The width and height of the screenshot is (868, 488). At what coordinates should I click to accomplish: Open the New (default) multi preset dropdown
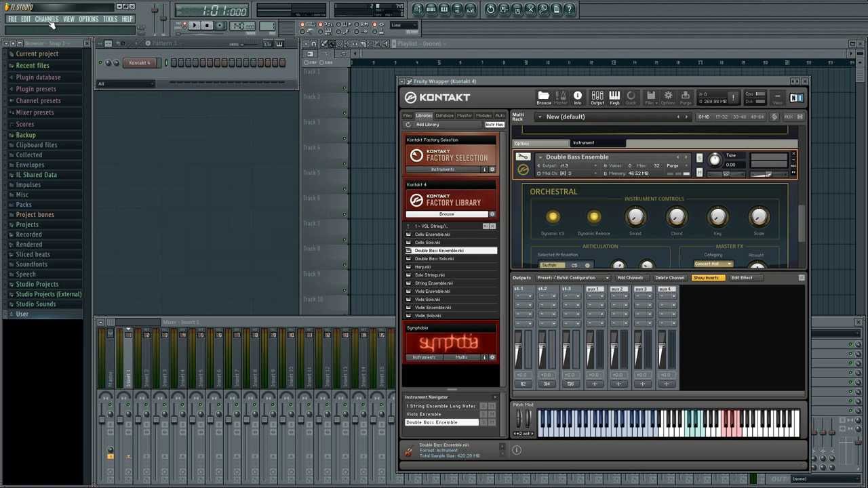coord(540,117)
